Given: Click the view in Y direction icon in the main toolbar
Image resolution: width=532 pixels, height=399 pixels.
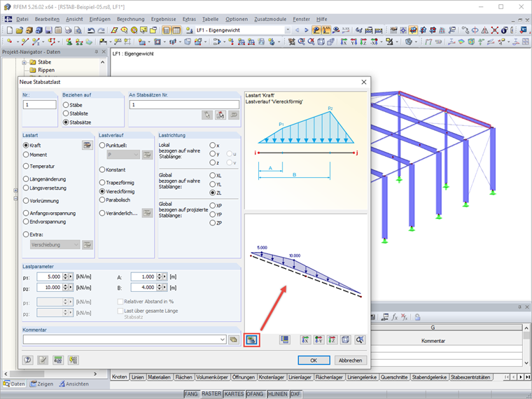Looking at the screenshot, I should pos(353,42).
